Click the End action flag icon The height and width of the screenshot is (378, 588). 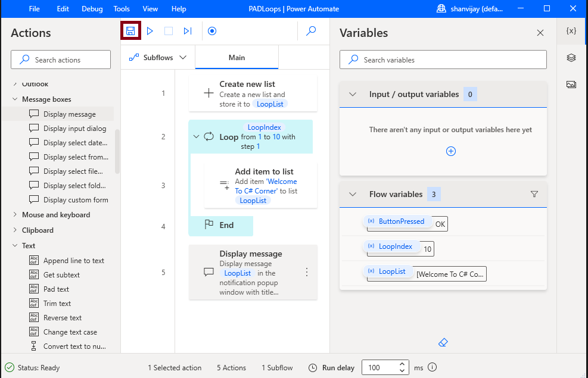[209, 224]
